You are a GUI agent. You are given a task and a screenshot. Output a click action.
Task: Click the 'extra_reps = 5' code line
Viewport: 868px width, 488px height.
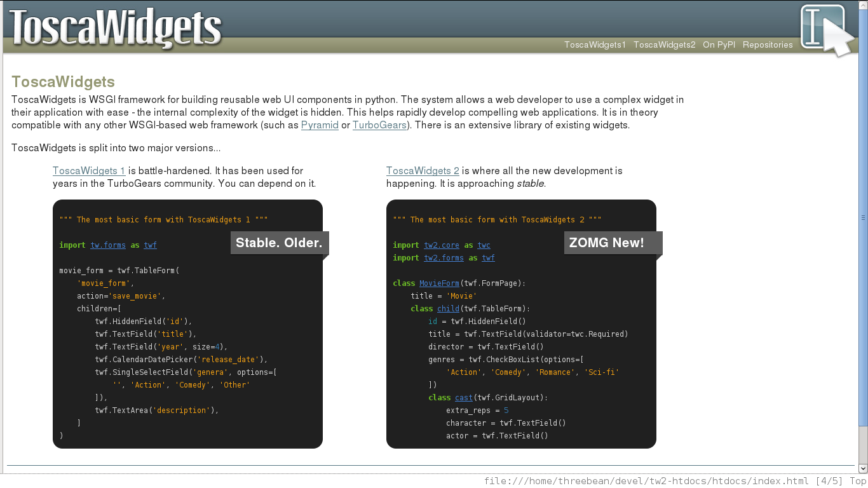pos(477,410)
